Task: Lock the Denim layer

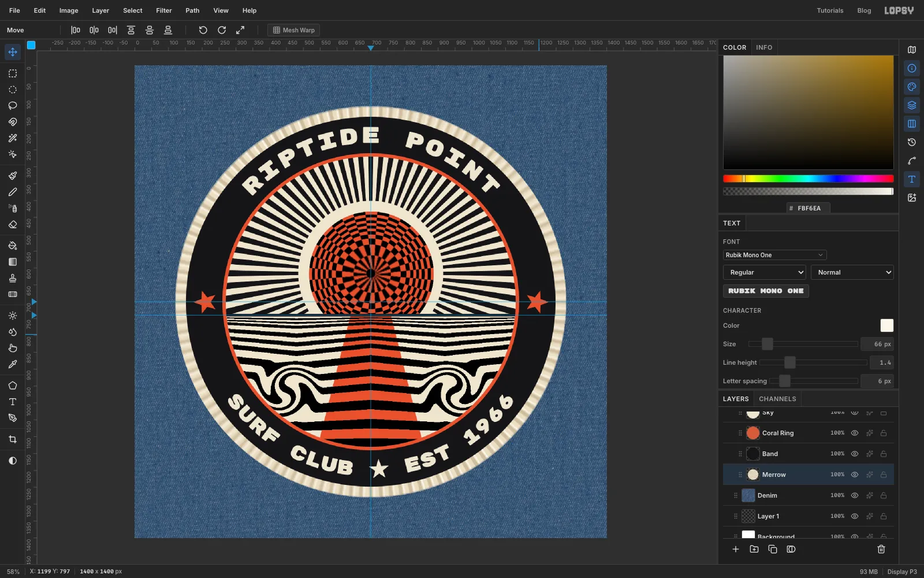Action: pyautogui.click(x=884, y=495)
